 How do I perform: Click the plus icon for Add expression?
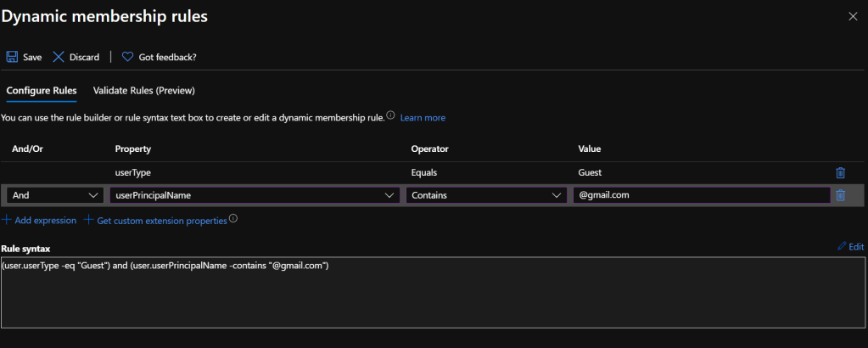[x=7, y=220]
